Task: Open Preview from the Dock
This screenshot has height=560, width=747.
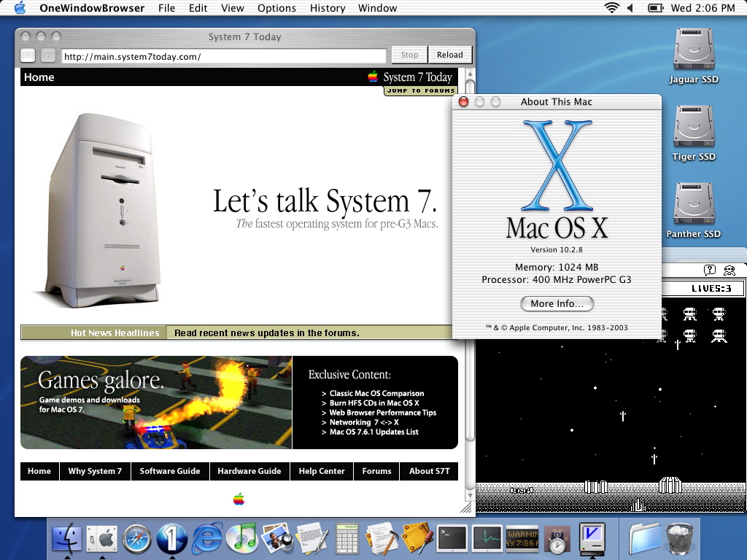Action: pos(276,539)
